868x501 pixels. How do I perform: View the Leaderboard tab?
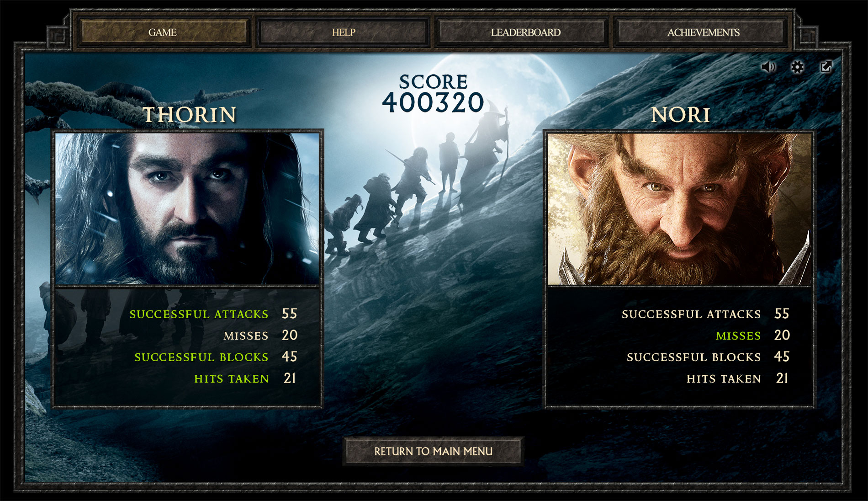coord(525,32)
